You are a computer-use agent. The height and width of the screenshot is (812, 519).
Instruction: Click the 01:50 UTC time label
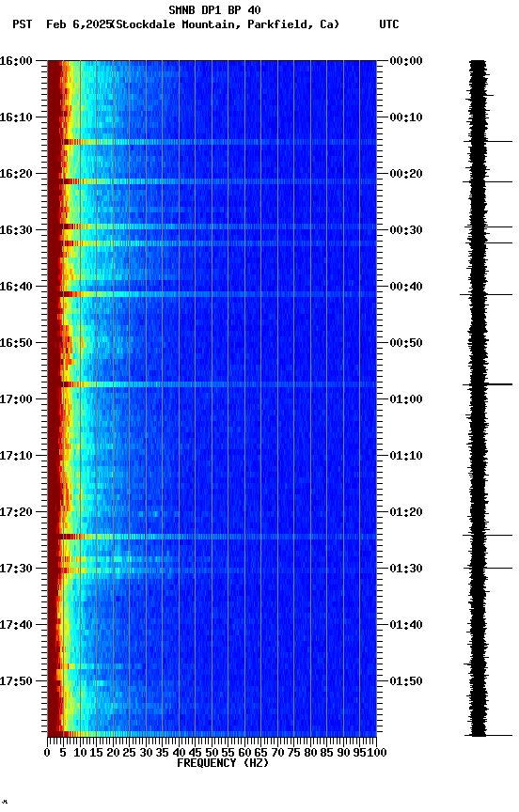click(406, 681)
